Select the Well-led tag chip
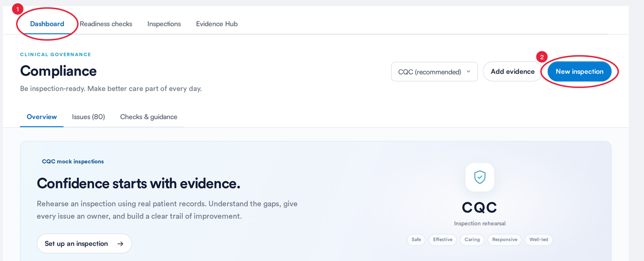 point(538,240)
